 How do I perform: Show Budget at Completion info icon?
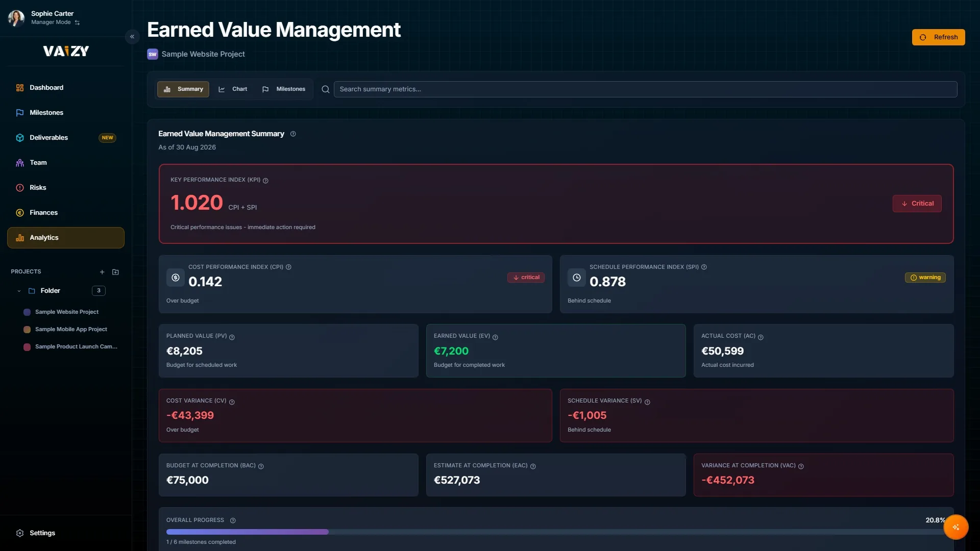pos(261,466)
